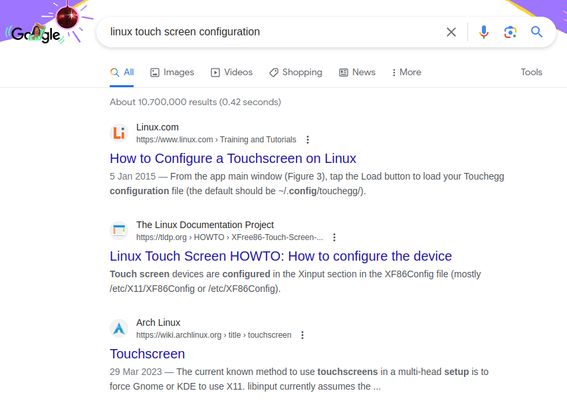Open three-dot menu for Linux.com result
This screenshot has height=407, width=567.
(308, 140)
